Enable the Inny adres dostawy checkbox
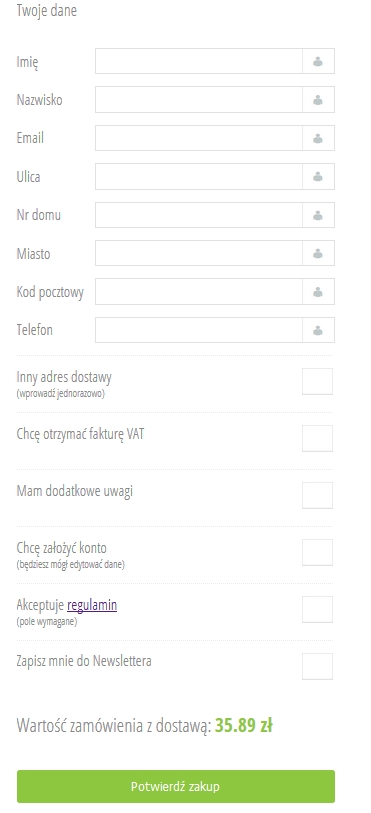 [318, 382]
